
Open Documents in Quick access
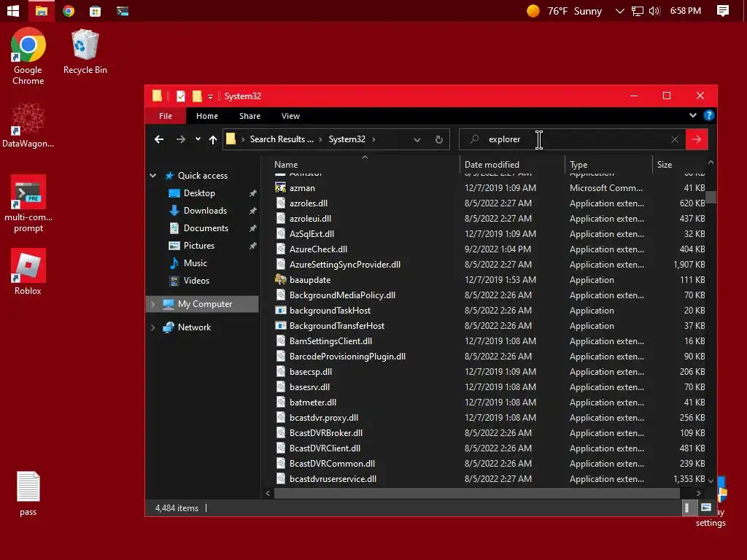pos(206,228)
